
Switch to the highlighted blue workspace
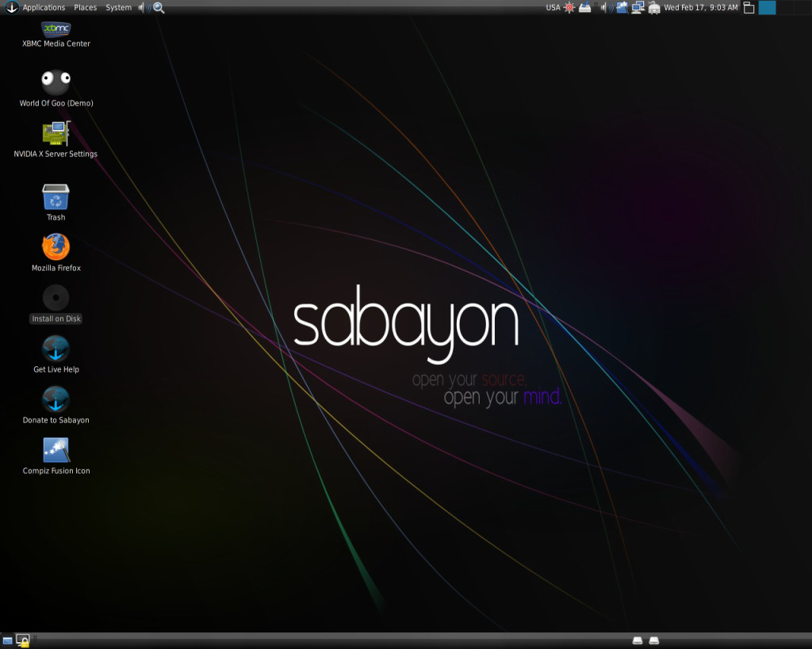pos(767,8)
